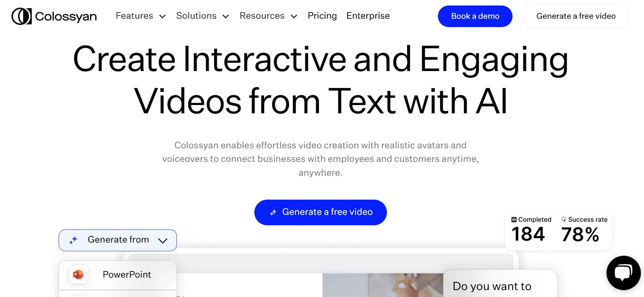644x297 pixels.
Task: Select the PowerPoint option
Action: (118, 275)
